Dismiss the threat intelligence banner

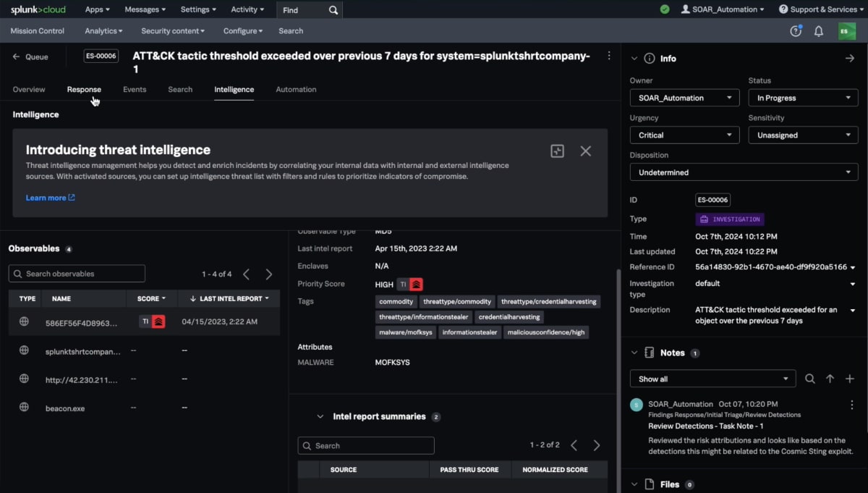[585, 151]
